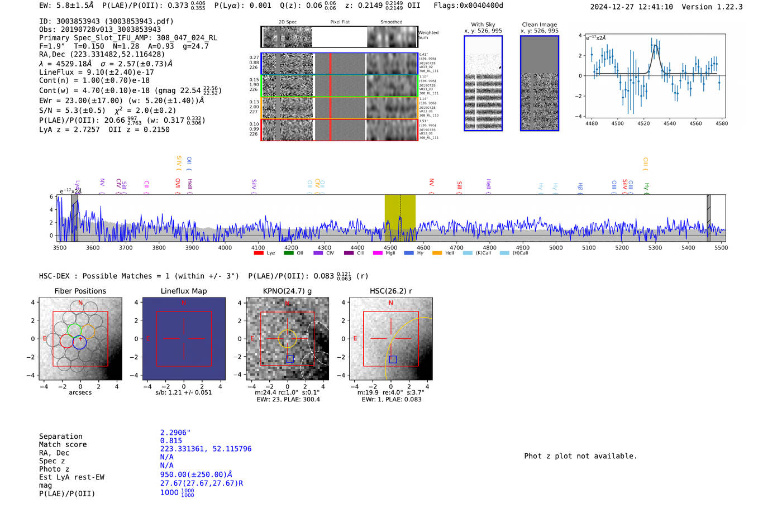Click the Weighted Sum 2D spectrum row
Image resolution: width=782 pixels, height=532 pixels.
[x=339, y=37]
